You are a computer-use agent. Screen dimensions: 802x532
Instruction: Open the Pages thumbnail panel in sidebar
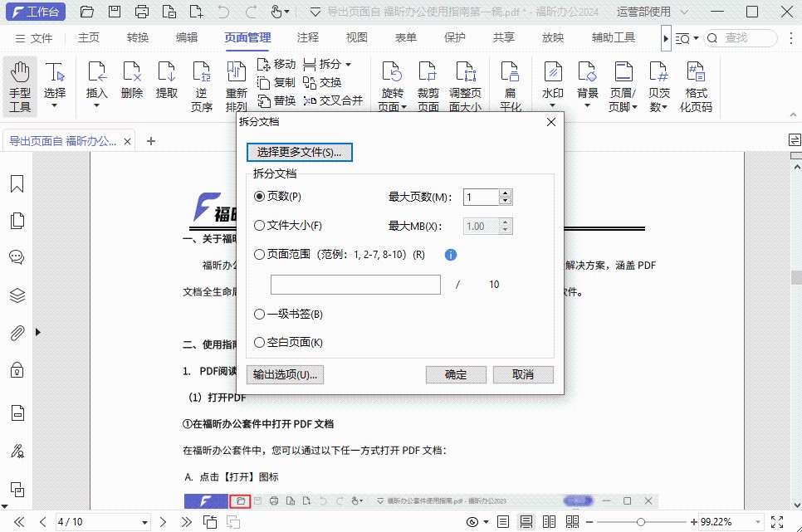tap(17, 221)
